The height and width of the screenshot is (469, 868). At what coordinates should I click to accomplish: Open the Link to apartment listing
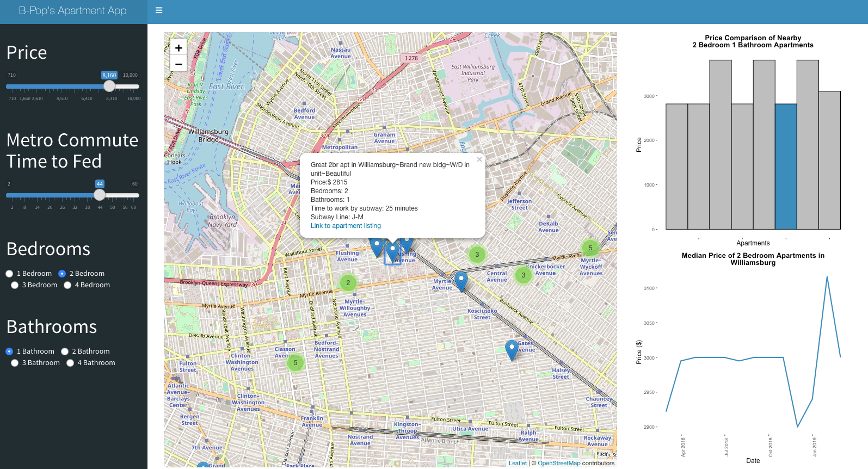(x=346, y=226)
